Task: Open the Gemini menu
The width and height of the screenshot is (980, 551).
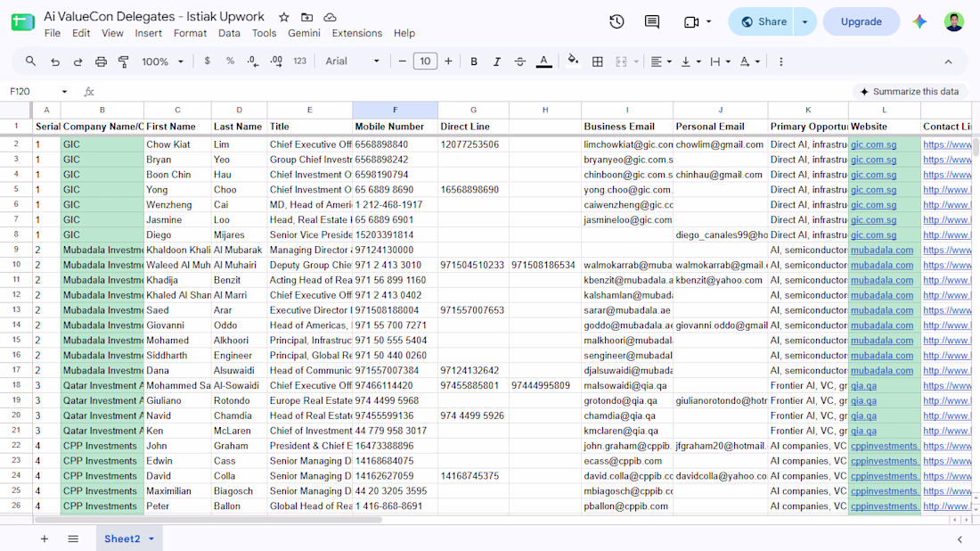Action: 304,33
